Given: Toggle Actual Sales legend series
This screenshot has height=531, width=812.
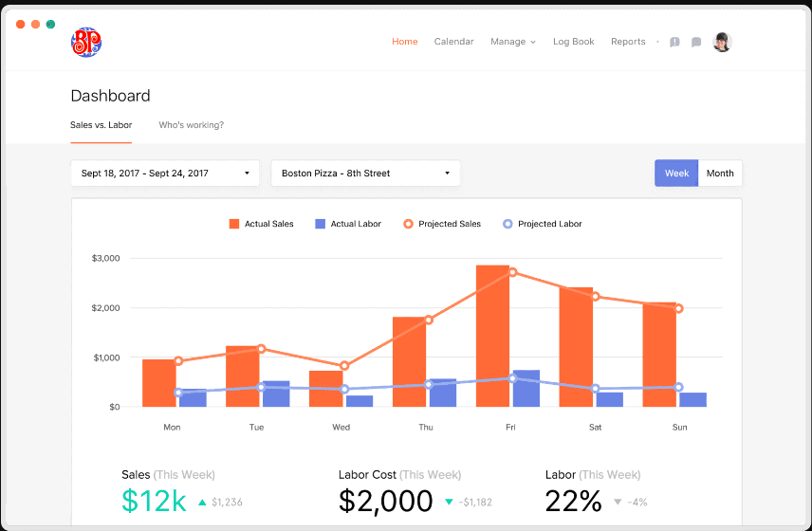Looking at the screenshot, I should 261,224.
